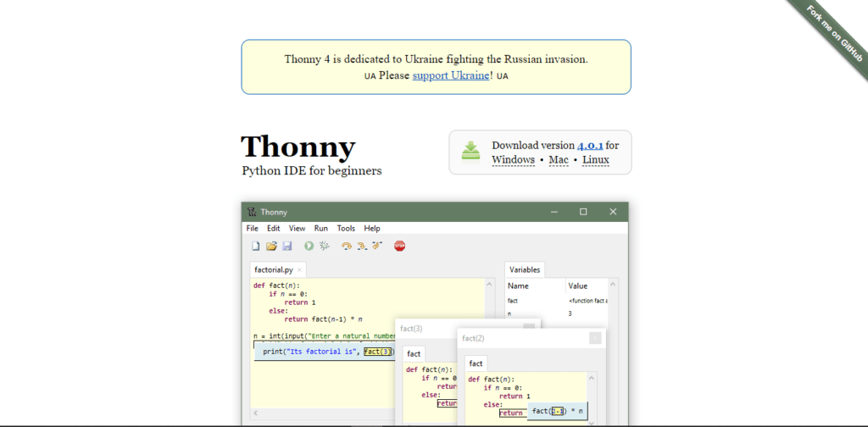Click the fact(2) popup window title
The width and height of the screenshot is (868, 427).
click(473, 338)
